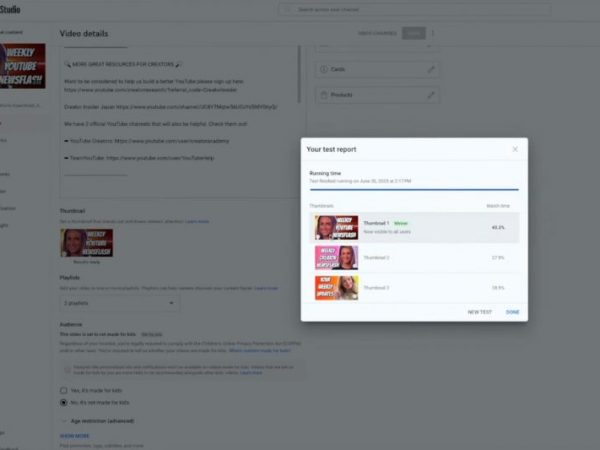
Task: Select the Thumbnail 1 winner image
Action: [x=336, y=227]
